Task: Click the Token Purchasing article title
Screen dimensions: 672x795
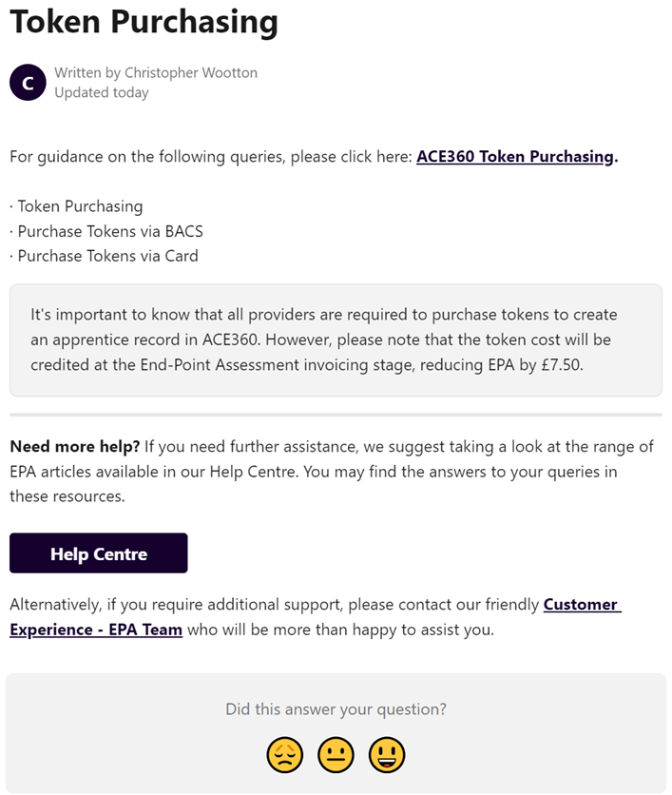Action: pyautogui.click(x=143, y=22)
